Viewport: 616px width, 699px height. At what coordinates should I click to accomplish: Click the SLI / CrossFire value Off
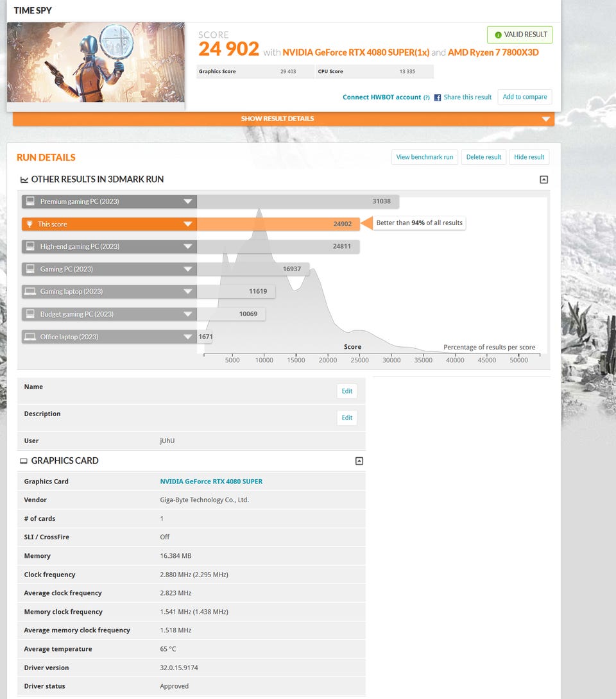pyautogui.click(x=165, y=537)
